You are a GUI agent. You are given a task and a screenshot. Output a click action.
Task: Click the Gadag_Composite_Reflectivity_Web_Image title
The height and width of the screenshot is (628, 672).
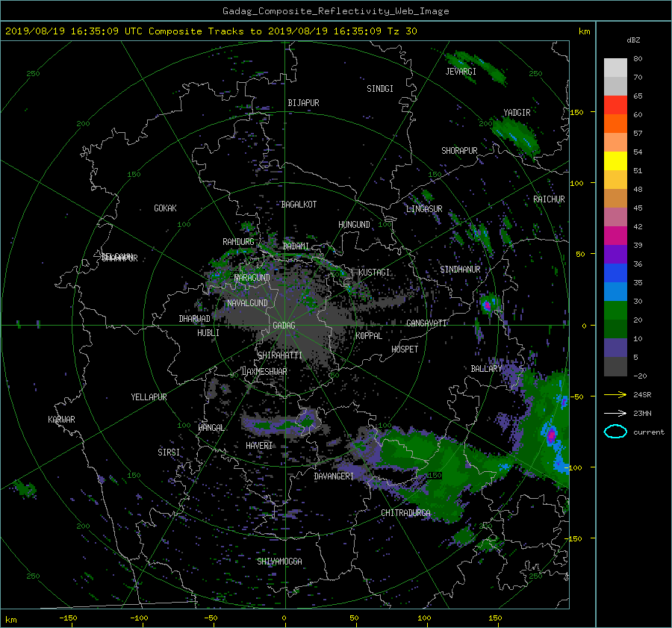coord(335,11)
